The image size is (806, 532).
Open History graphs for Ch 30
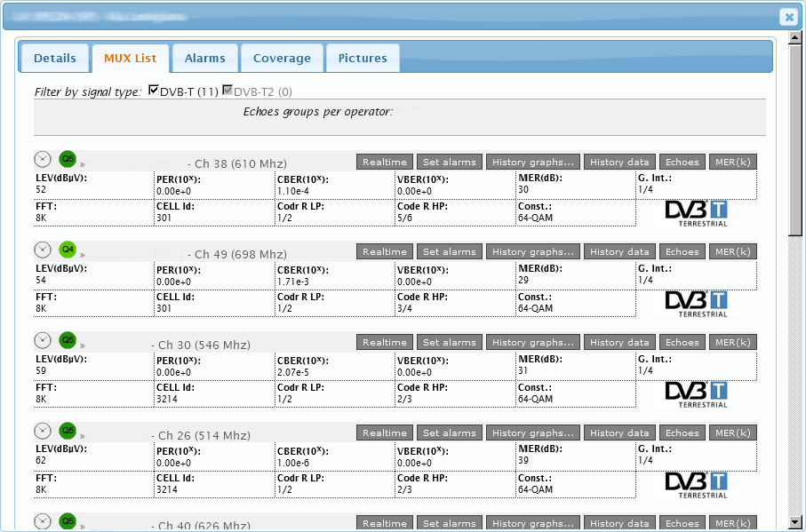[533, 342]
